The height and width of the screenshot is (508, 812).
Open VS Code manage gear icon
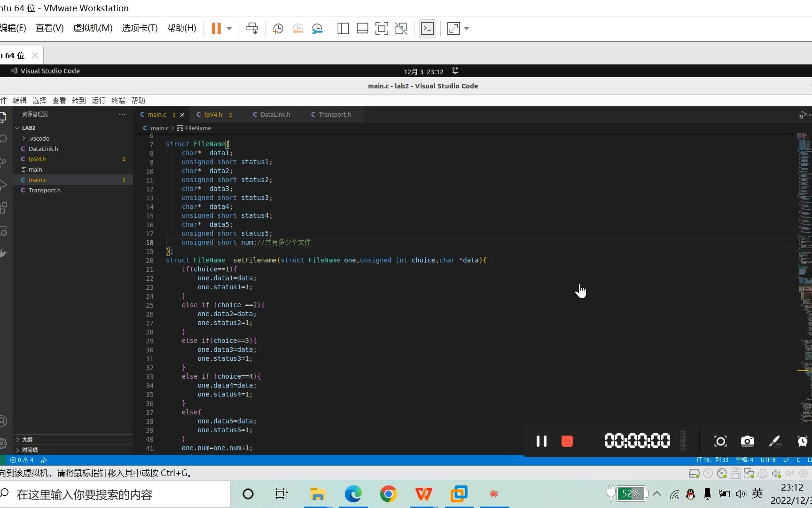[3, 443]
